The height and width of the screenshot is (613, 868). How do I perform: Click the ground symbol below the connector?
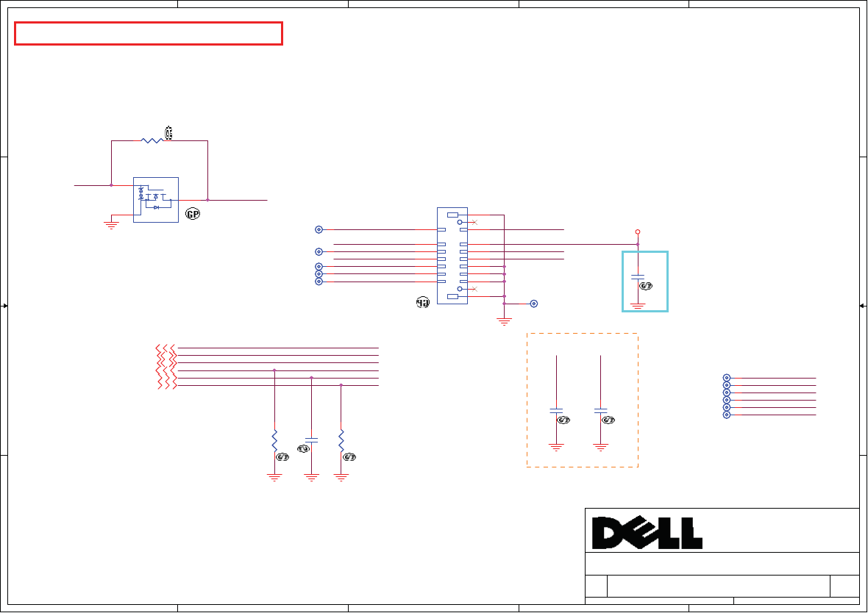505,321
